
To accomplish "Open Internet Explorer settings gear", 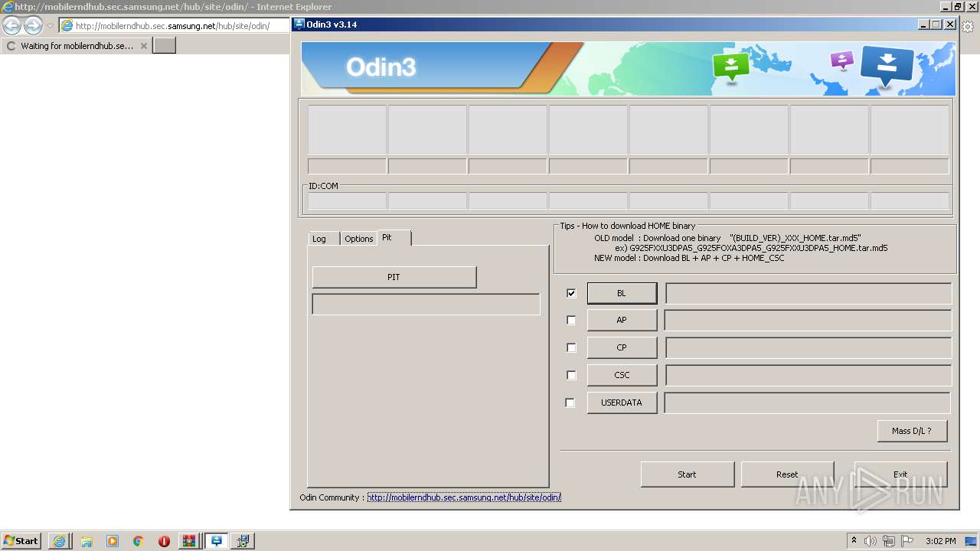I will point(968,26).
